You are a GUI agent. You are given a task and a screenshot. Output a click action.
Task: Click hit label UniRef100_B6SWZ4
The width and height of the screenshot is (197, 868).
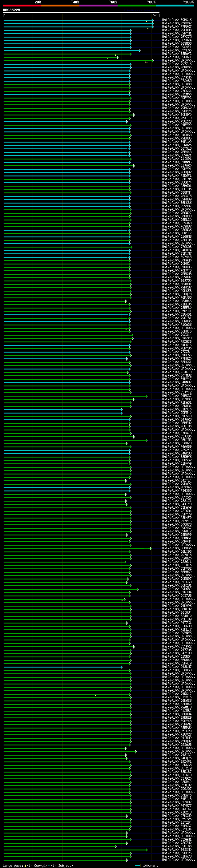coord(177,40)
